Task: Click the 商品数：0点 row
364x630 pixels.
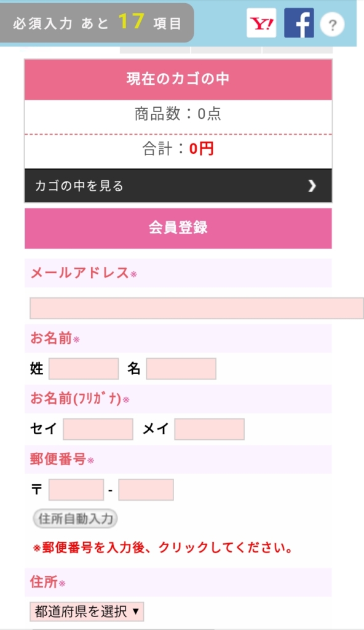Action: coord(178,114)
